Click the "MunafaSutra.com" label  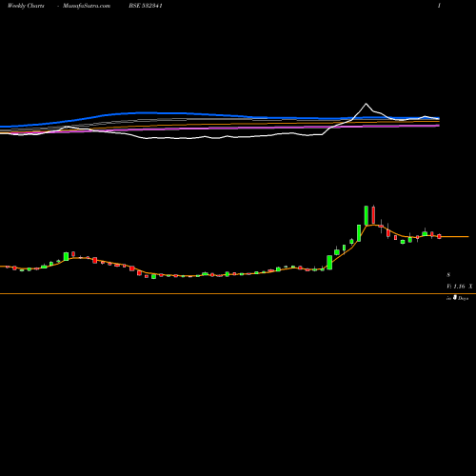pyautogui.click(x=87, y=6)
